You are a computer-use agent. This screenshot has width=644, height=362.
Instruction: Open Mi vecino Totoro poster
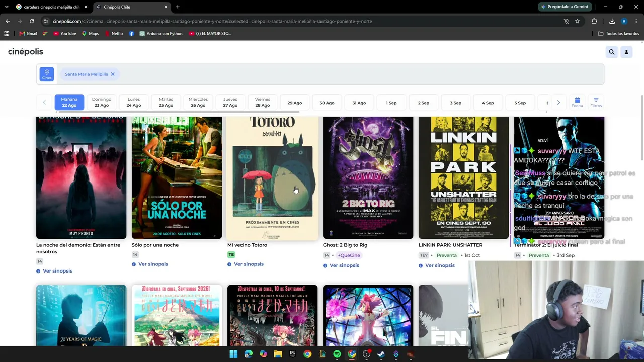click(x=273, y=177)
